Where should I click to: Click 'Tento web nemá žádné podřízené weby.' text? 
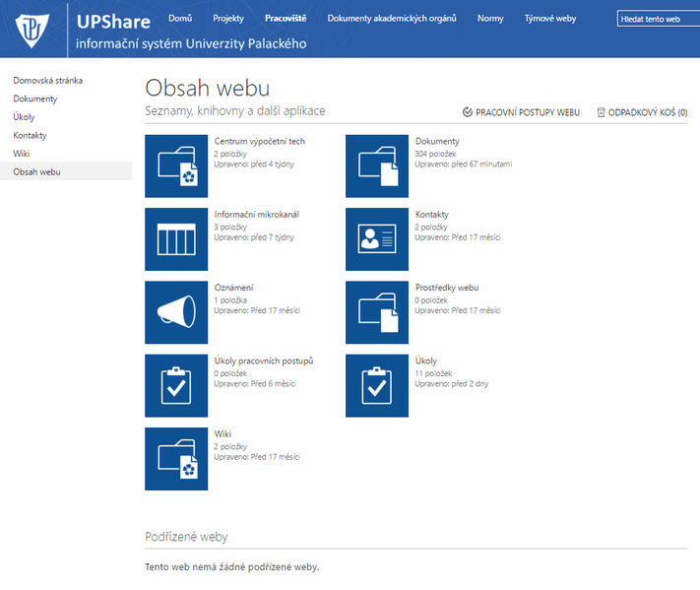click(232, 567)
